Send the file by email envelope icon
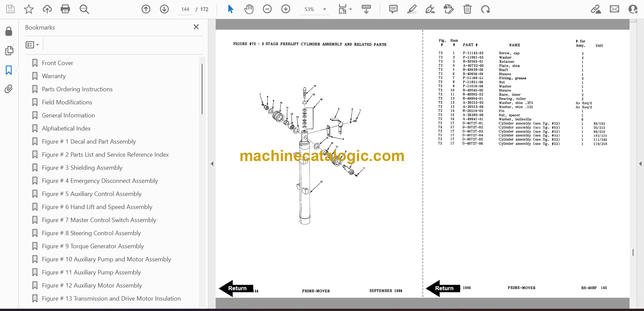Image resolution: width=644 pixels, height=311 pixels. pos(614,9)
